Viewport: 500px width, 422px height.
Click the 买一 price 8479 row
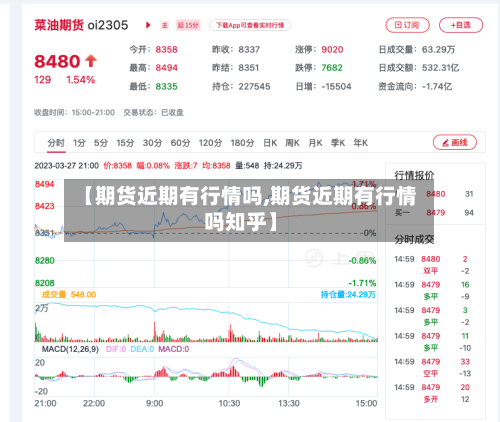pos(434,213)
